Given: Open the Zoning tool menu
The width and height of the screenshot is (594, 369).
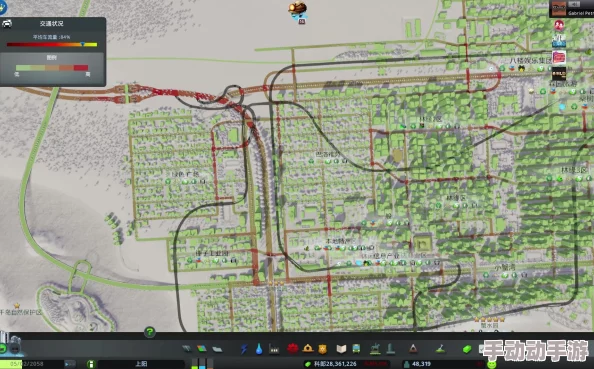Looking at the screenshot, I should click(202, 349).
